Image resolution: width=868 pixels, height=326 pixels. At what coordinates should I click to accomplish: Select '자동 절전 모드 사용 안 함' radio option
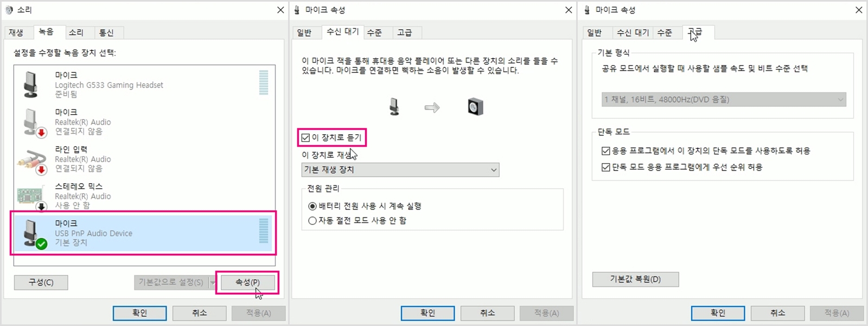pos(312,221)
